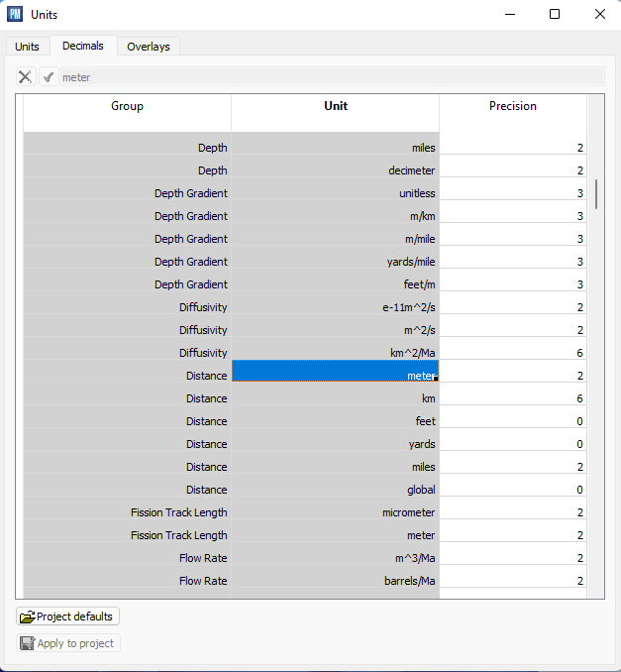This screenshot has height=672, width=621.
Task: Edit precision value for Distance km
Action: [x=512, y=398]
